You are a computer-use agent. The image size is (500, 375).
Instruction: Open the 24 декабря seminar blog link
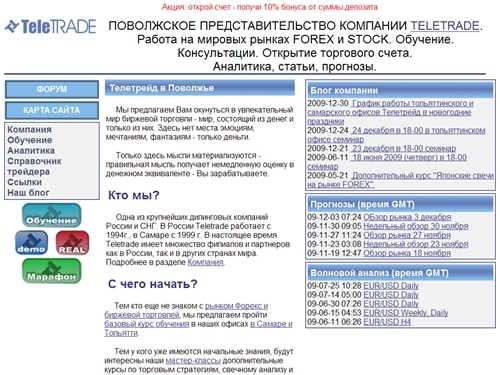point(396,135)
